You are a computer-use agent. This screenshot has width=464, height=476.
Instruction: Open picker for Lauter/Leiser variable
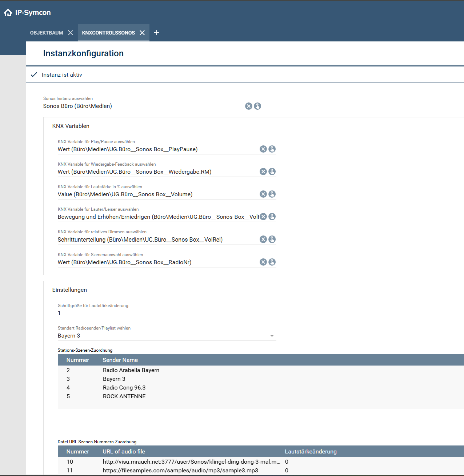click(272, 217)
